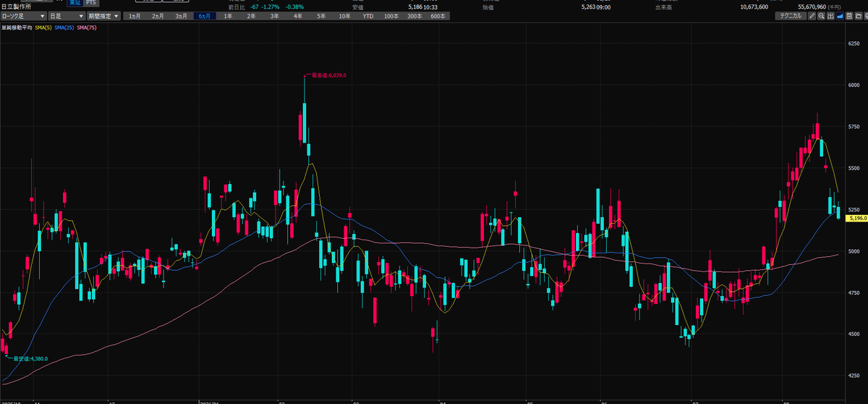Select the 4年 period
The width and height of the screenshot is (868, 404).
pyautogui.click(x=297, y=16)
